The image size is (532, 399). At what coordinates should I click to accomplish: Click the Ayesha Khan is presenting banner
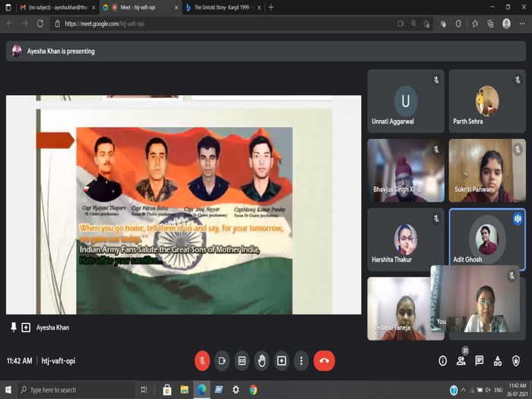[x=266, y=51]
